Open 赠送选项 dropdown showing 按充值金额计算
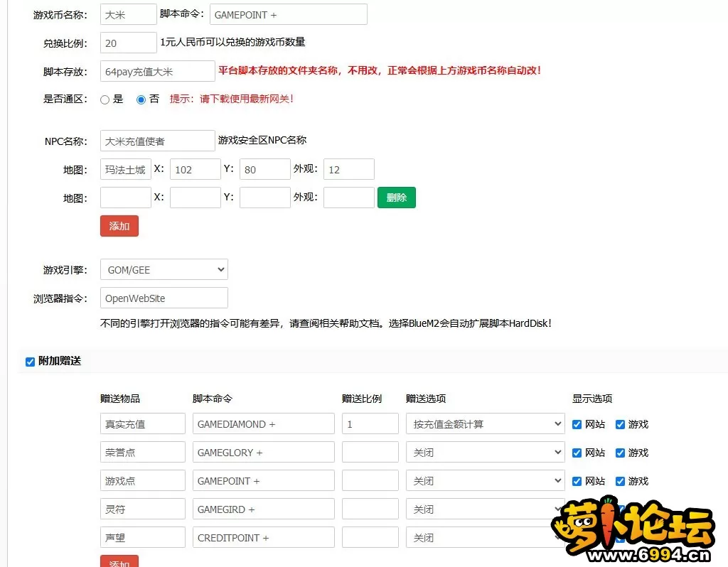728x567 pixels. 485,424
